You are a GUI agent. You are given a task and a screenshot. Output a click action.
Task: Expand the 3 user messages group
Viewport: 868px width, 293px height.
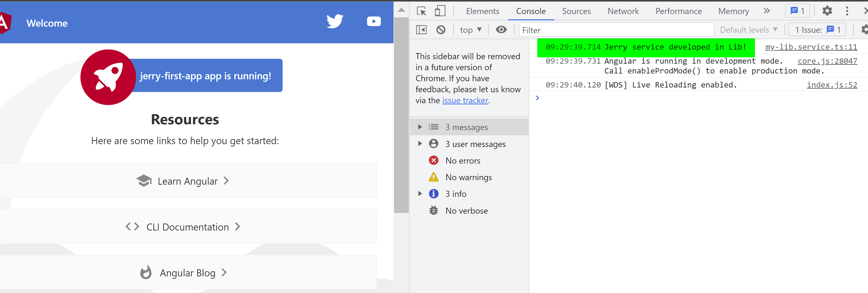pos(420,144)
